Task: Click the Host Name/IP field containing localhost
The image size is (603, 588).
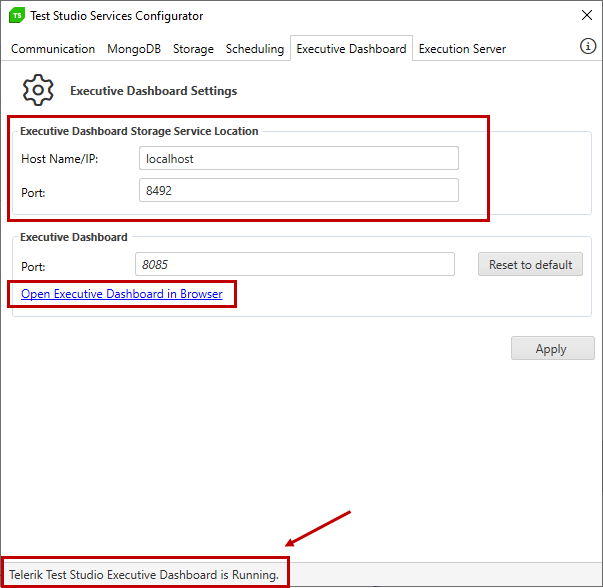Action: pyautogui.click(x=299, y=158)
